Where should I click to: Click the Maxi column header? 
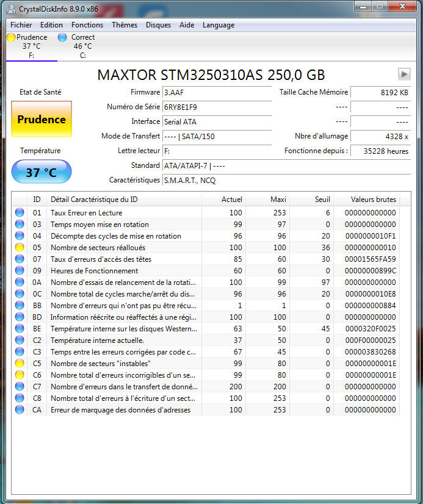click(x=268, y=200)
